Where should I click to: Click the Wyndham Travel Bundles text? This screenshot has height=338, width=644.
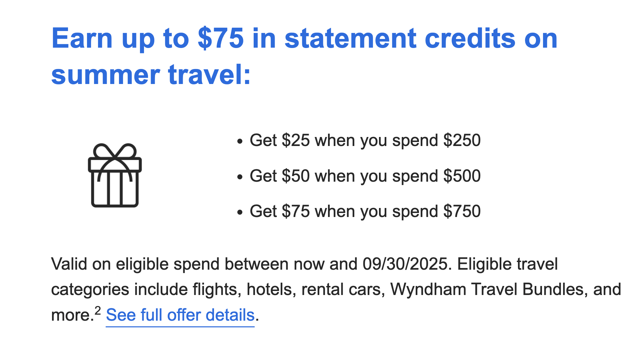(487, 289)
